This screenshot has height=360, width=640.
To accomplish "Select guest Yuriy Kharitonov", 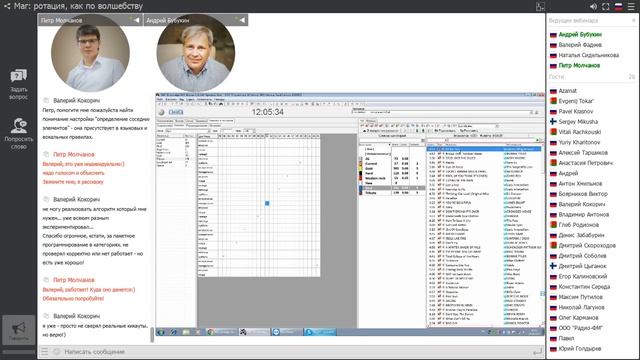I will [x=579, y=142].
